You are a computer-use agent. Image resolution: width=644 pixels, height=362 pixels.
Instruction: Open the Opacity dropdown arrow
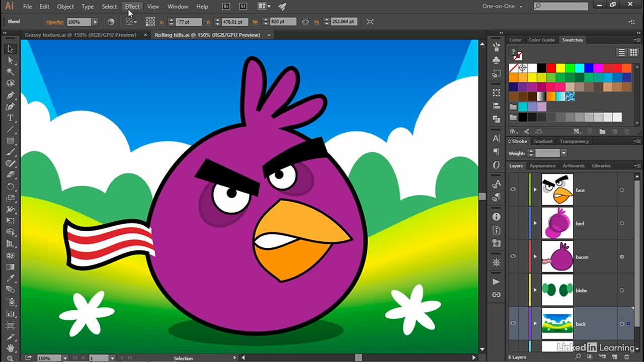[x=95, y=22]
